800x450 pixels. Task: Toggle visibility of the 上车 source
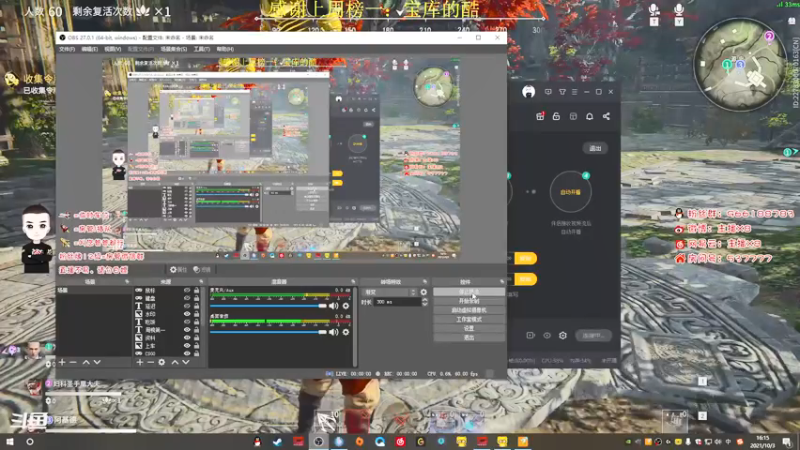coord(187,345)
